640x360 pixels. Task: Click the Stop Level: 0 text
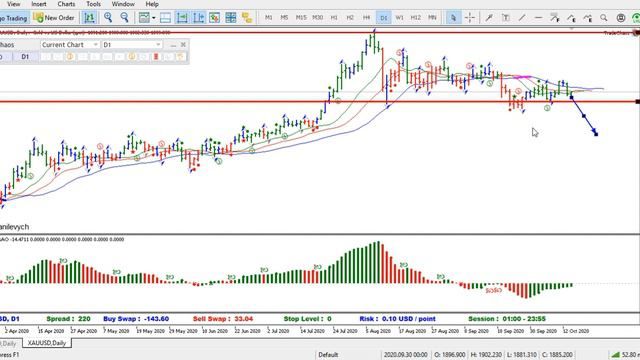pos(307,319)
